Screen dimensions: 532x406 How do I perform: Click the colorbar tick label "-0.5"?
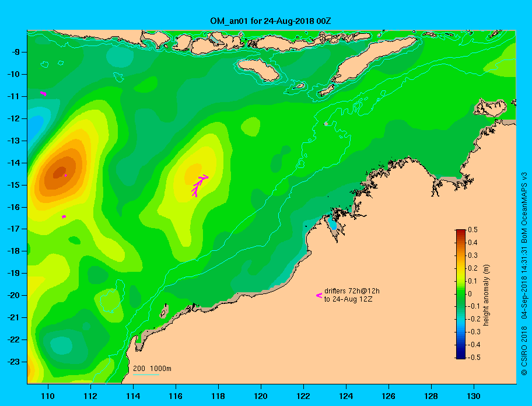click(474, 358)
